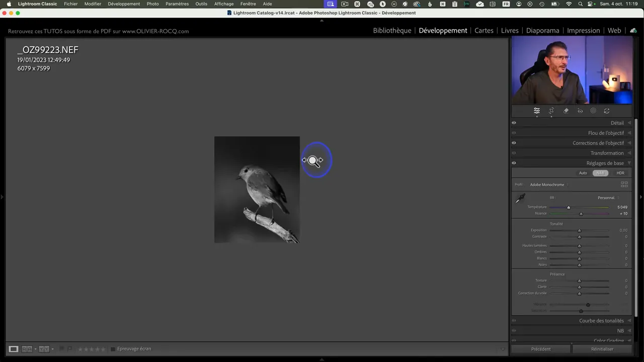Image resolution: width=644 pixels, height=362 pixels.
Task: Click the Température slider handle
Action: pos(569,207)
